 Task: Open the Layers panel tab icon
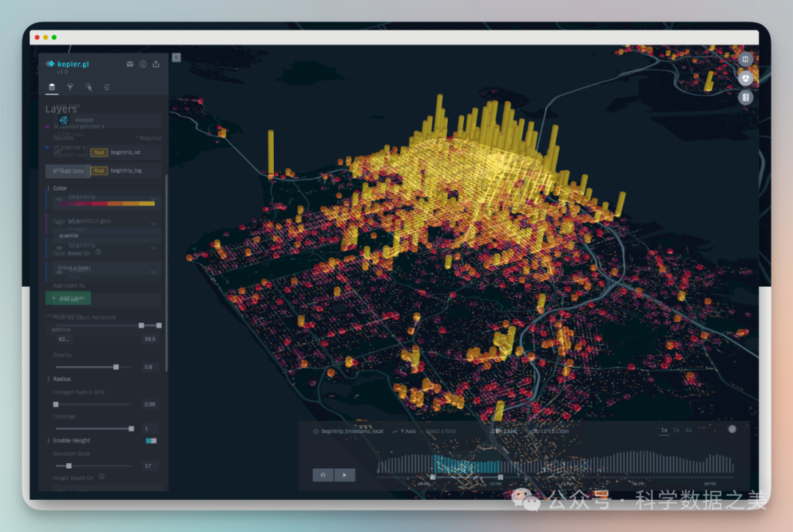[51, 87]
